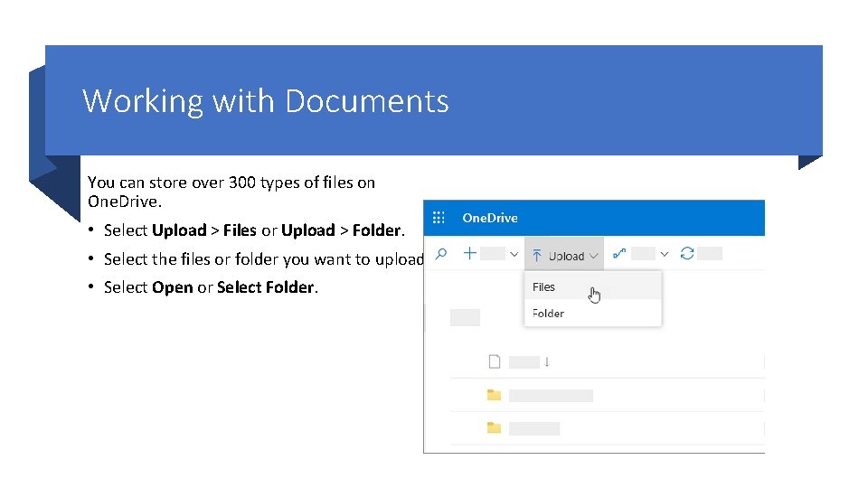The height and width of the screenshot is (488, 868).
Task: Click the 'Working with Documents' slide title
Action: coord(266,101)
